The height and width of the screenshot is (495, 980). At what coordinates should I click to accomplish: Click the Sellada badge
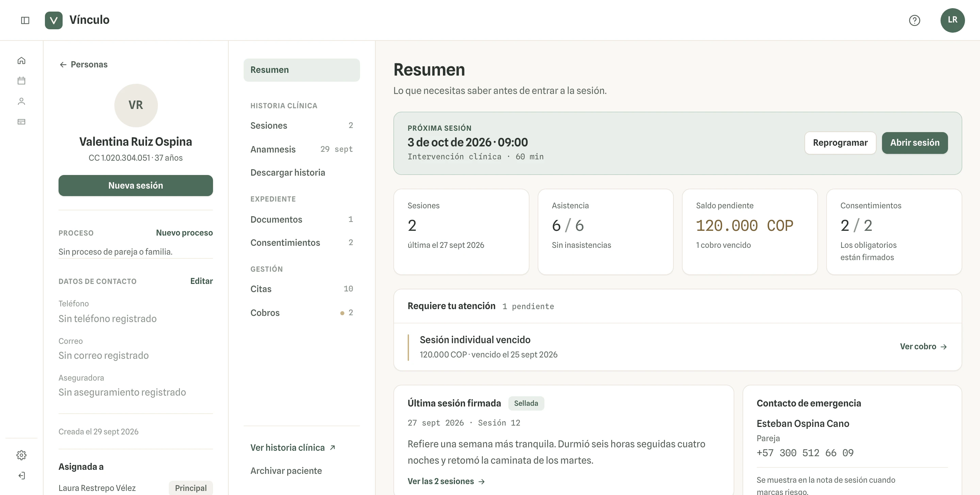pos(526,403)
